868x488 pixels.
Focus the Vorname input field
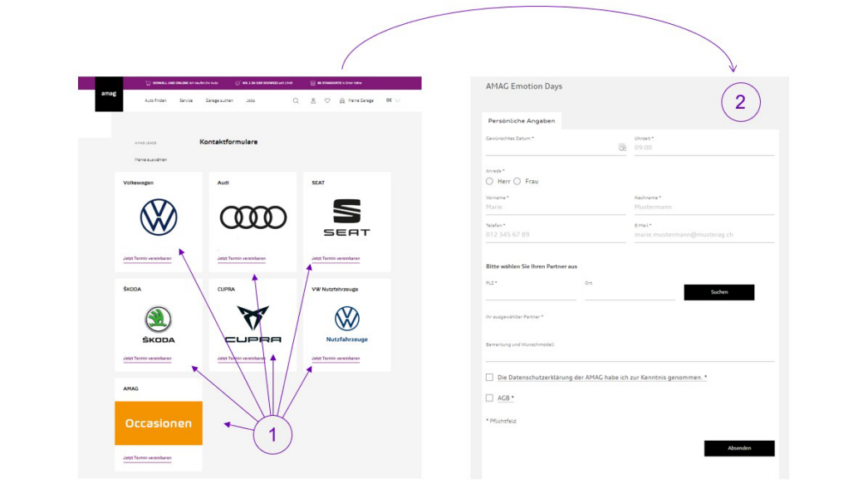(556, 207)
